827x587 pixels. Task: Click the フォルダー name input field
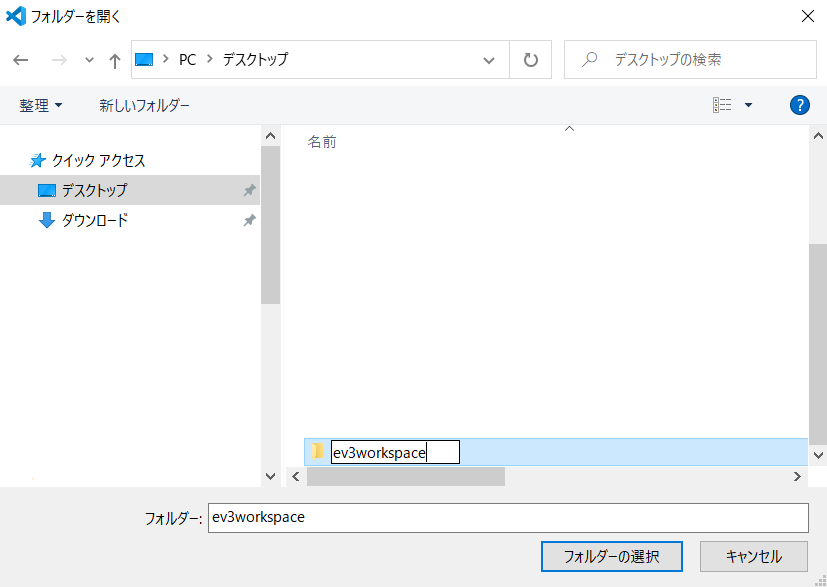click(x=508, y=518)
